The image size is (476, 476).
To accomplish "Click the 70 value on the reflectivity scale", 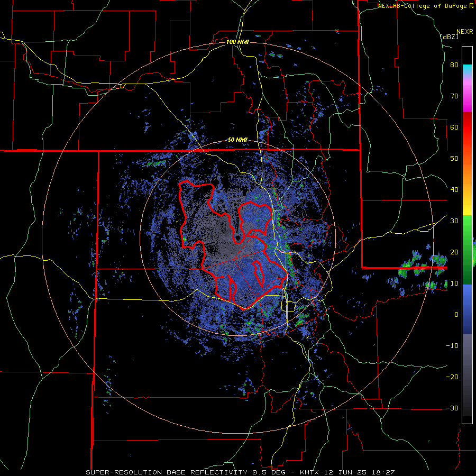I will click(x=454, y=96).
